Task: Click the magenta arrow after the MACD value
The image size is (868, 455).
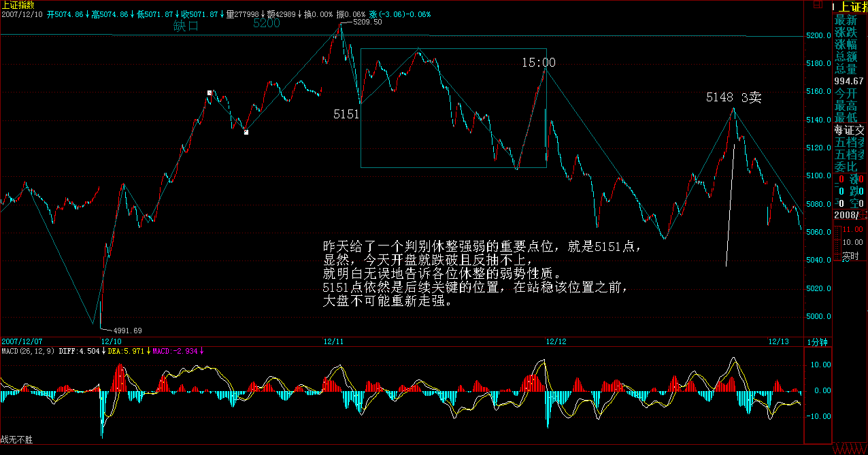Action: pyautogui.click(x=202, y=351)
